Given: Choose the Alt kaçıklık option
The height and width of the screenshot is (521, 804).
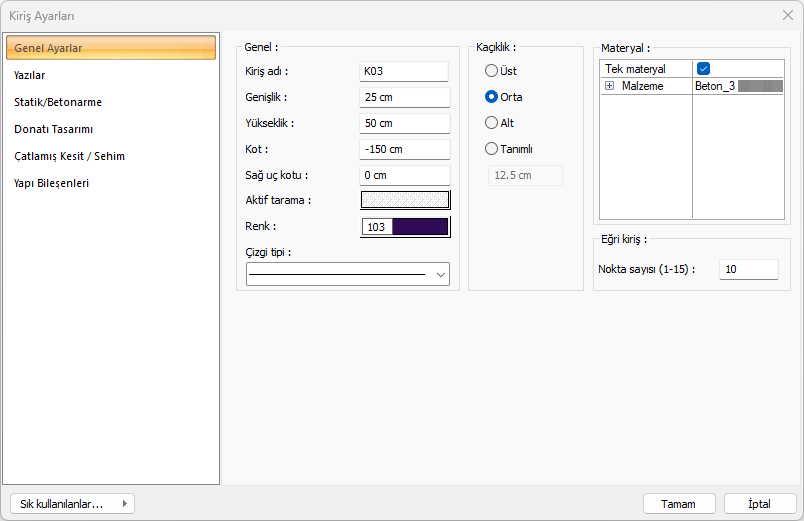Looking at the screenshot, I should [491, 123].
